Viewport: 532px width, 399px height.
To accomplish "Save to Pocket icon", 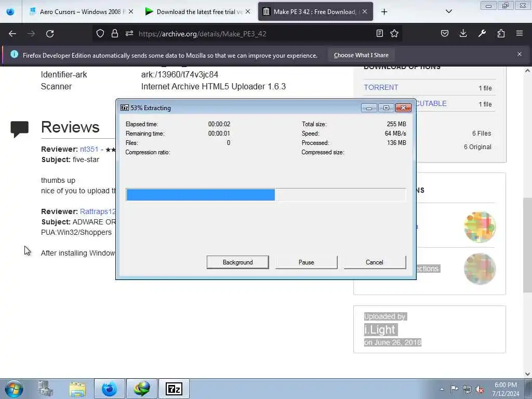I will (445, 33).
